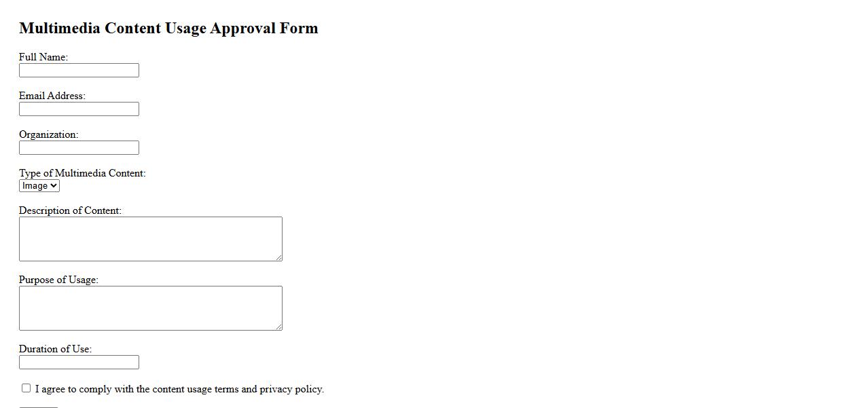Screen dimensions: 868x408
Task: Click the "Type of Multimedia Content:" label
Action: [82, 173]
